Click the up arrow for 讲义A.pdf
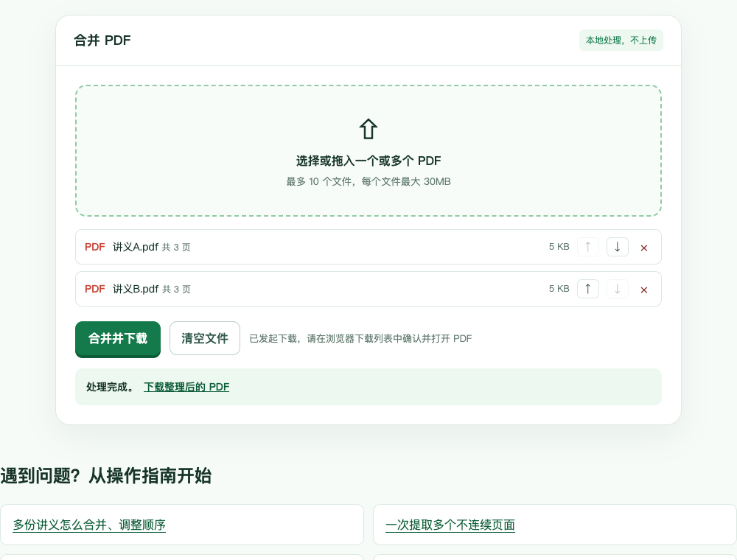Screen dimensions: 737x560 (587, 247)
